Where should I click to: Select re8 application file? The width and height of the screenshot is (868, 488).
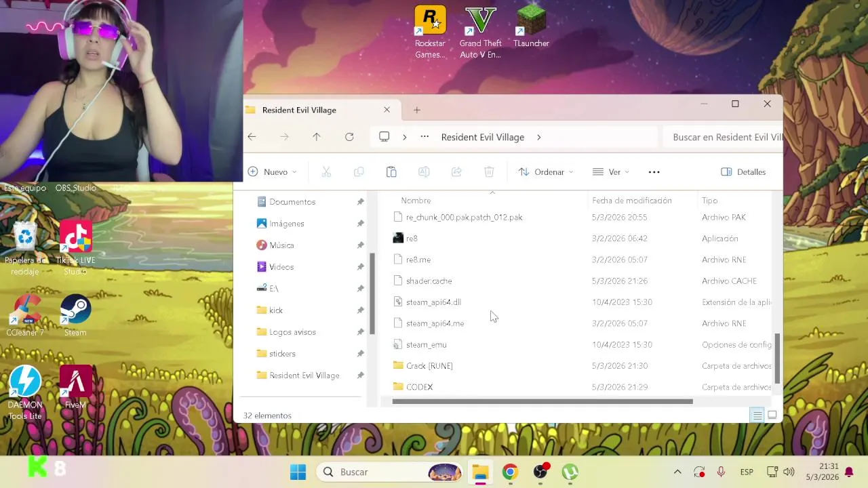(x=412, y=239)
